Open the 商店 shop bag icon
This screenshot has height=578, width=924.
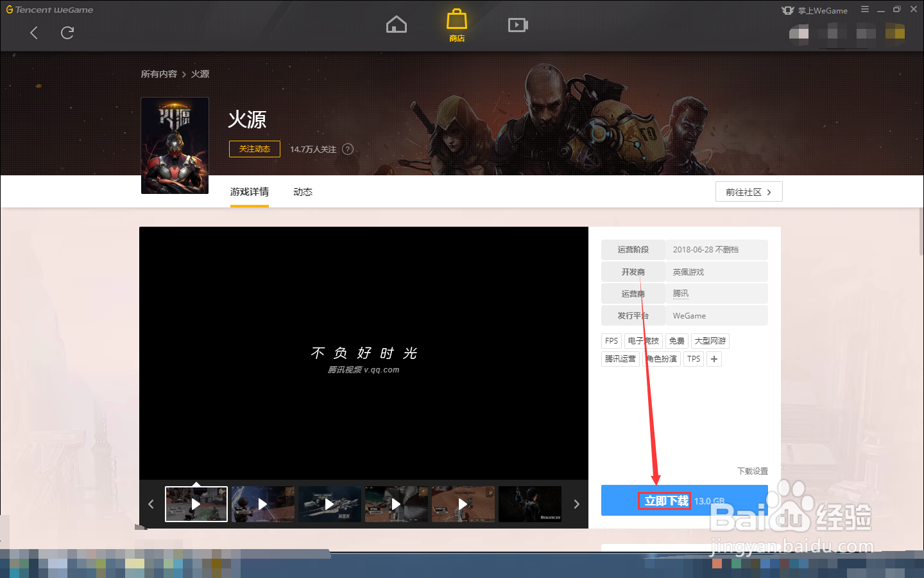457,26
